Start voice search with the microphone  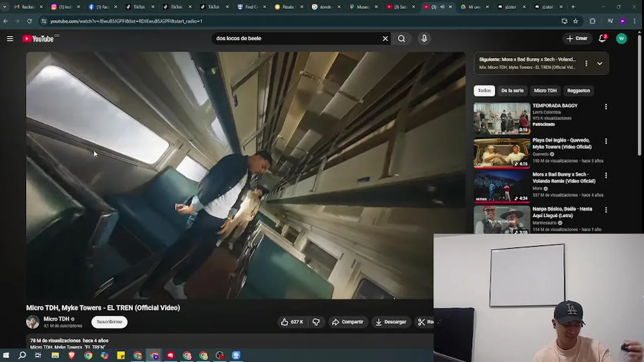pyautogui.click(x=424, y=38)
